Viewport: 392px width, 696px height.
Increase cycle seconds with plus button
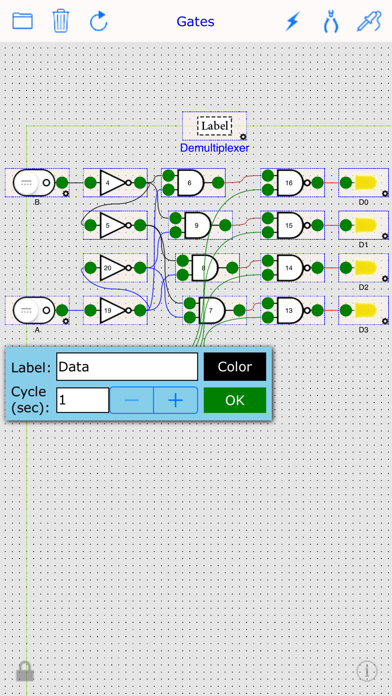[x=176, y=400]
